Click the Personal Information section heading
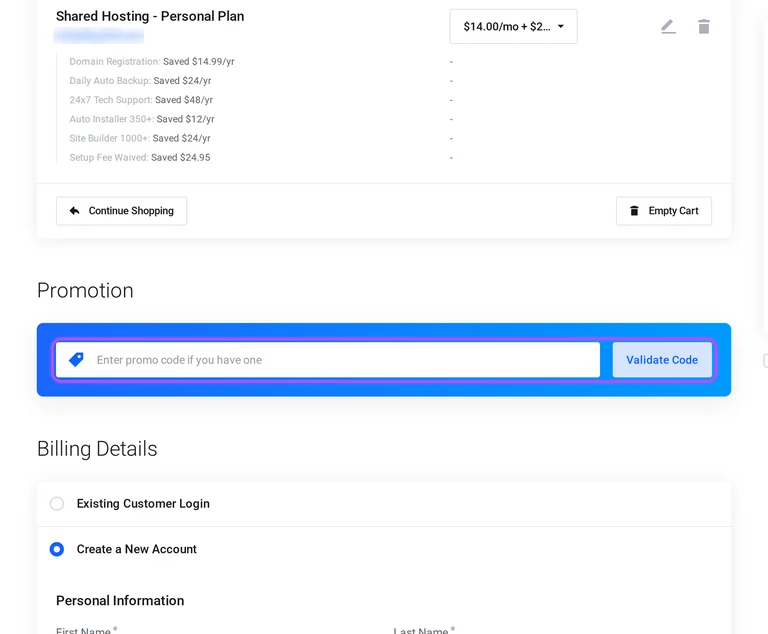The height and width of the screenshot is (634, 768). [120, 601]
